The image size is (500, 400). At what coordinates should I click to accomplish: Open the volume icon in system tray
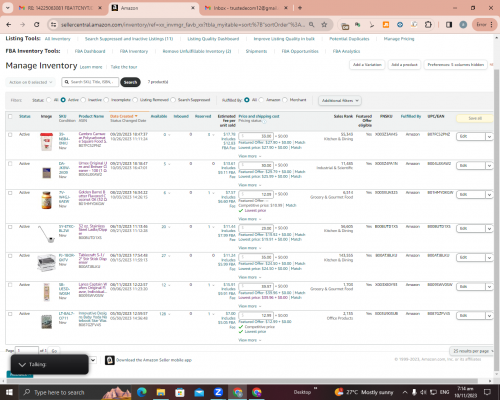[x=423, y=392]
